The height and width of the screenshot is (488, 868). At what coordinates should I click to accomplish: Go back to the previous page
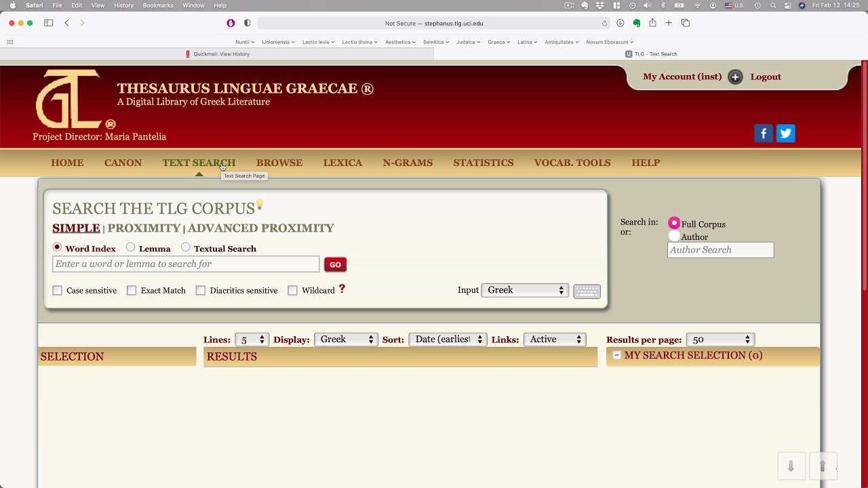coord(66,23)
